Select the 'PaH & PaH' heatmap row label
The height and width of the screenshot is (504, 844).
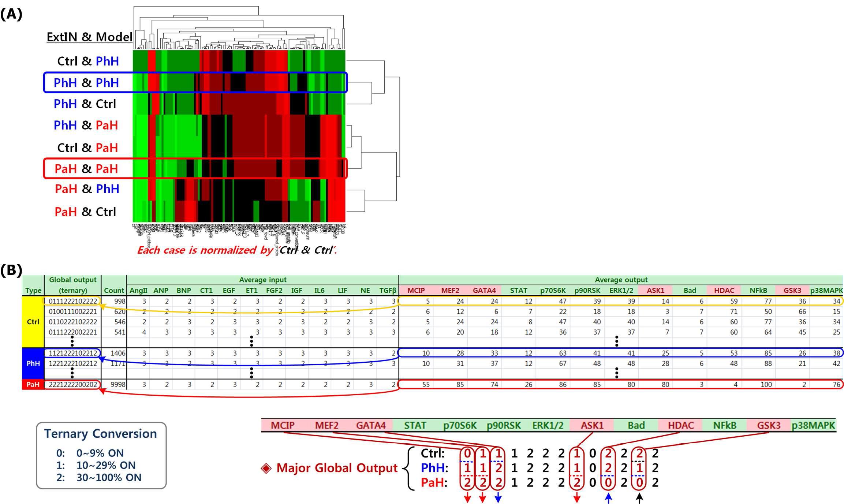[86, 168]
